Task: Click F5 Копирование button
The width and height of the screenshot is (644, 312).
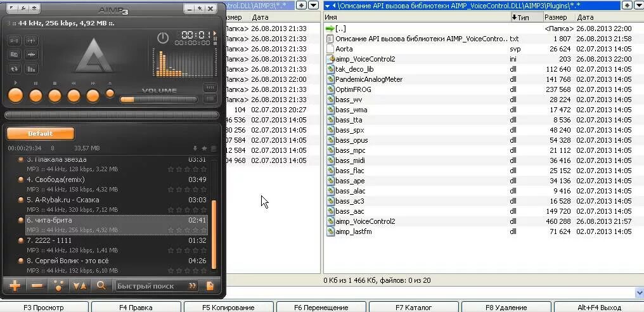Action: coord(228,307)
